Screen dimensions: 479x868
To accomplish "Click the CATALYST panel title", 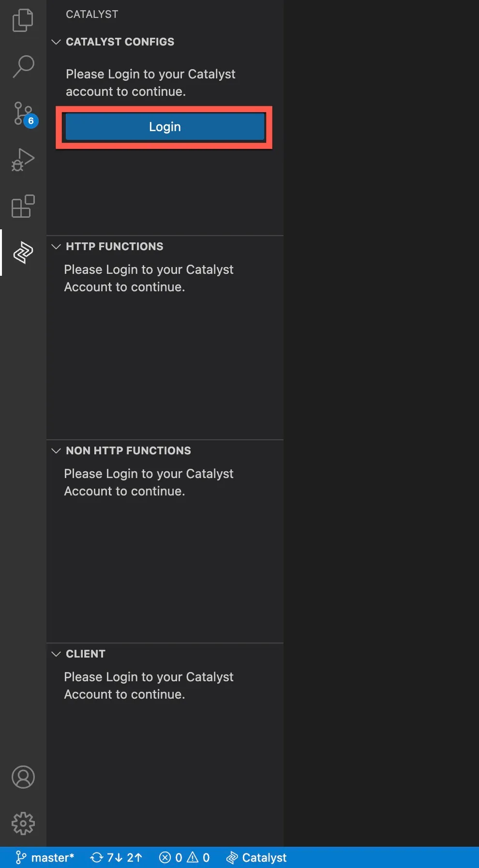I will pos(92,15).
